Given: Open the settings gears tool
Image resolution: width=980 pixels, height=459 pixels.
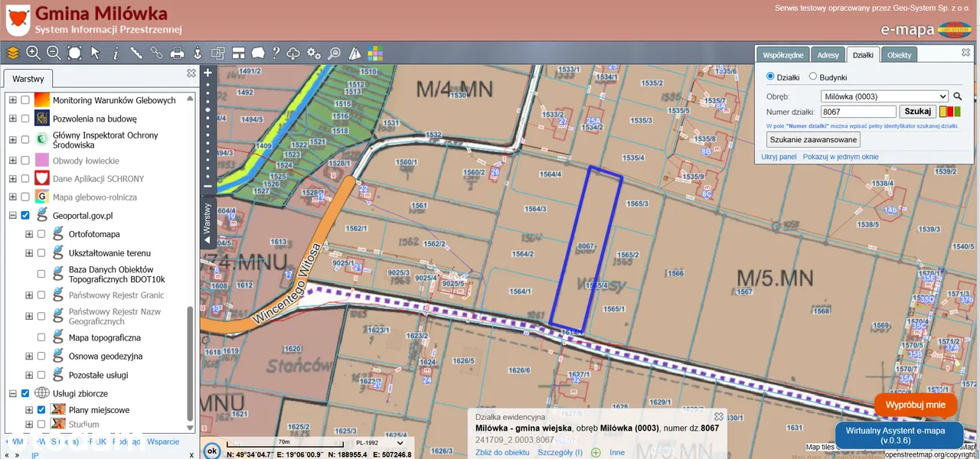Looking at the screenshot, I should coord(314,53).
